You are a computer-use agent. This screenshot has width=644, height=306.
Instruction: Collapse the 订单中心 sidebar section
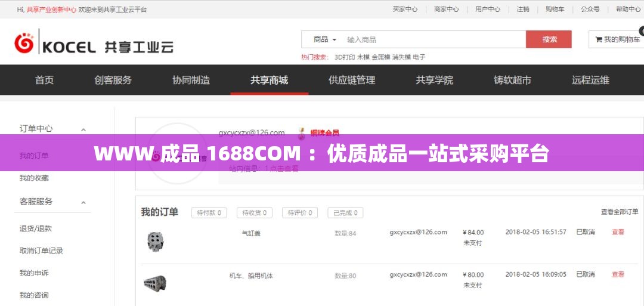[83, 129]
